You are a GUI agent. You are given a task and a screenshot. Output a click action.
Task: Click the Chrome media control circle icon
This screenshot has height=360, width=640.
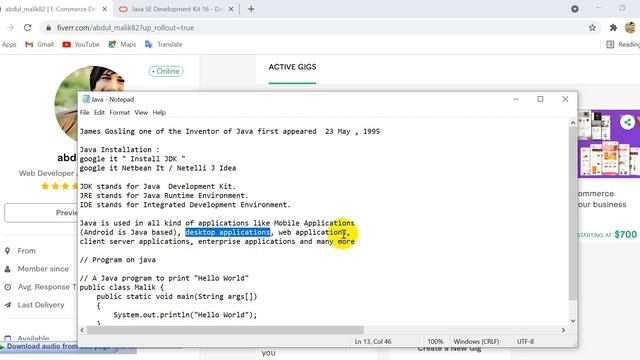click(575, 9)
